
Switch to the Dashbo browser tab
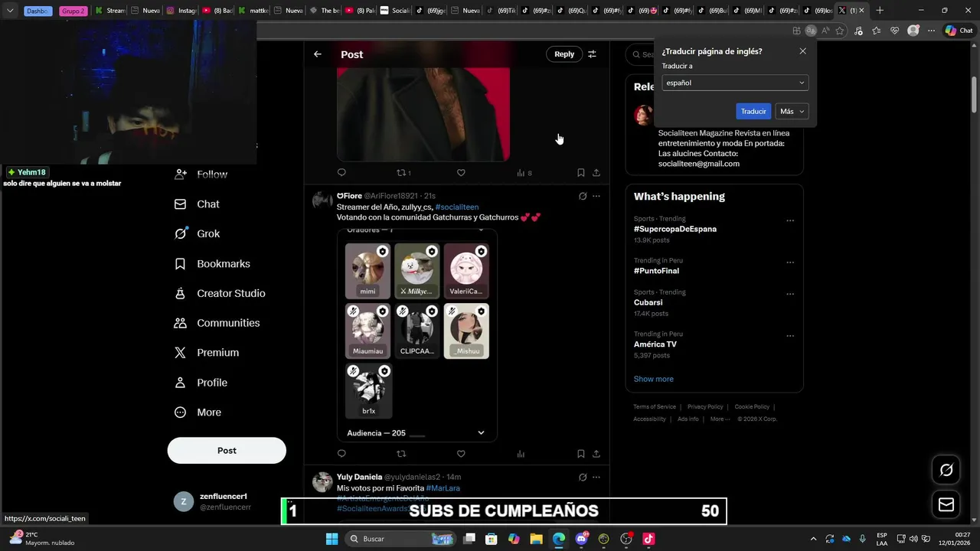click(x=38, y=11)
